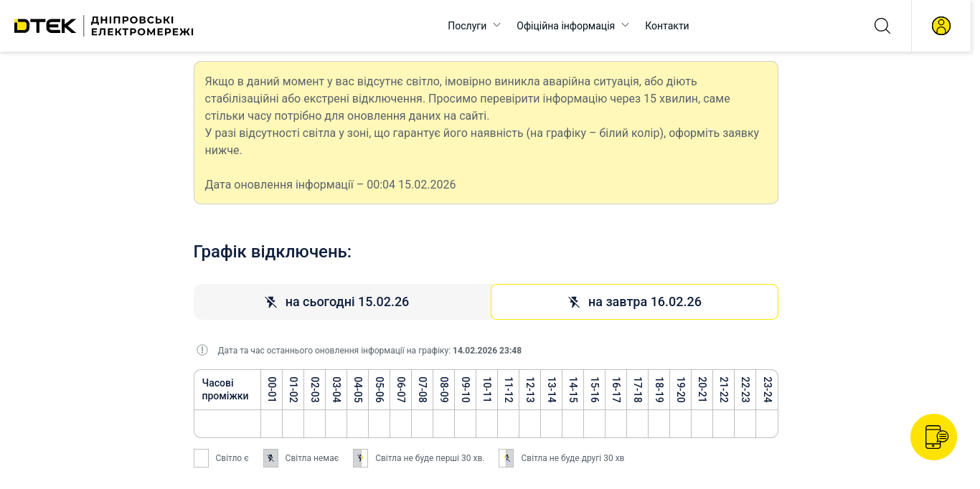Click 'Світла не буде перші 30 хв' icon
This screenshot has height=489, width=980.
(360, 458)
